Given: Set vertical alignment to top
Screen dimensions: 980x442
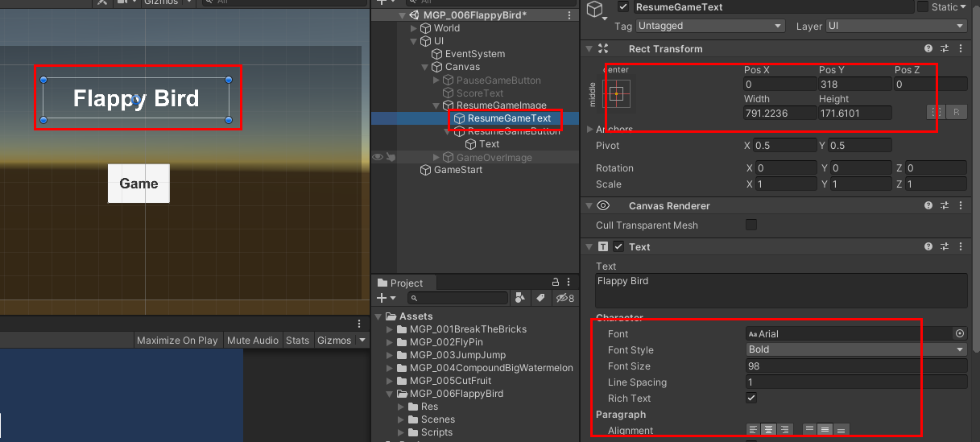Looking at the screenshot, I should click(x=809, y=430).
